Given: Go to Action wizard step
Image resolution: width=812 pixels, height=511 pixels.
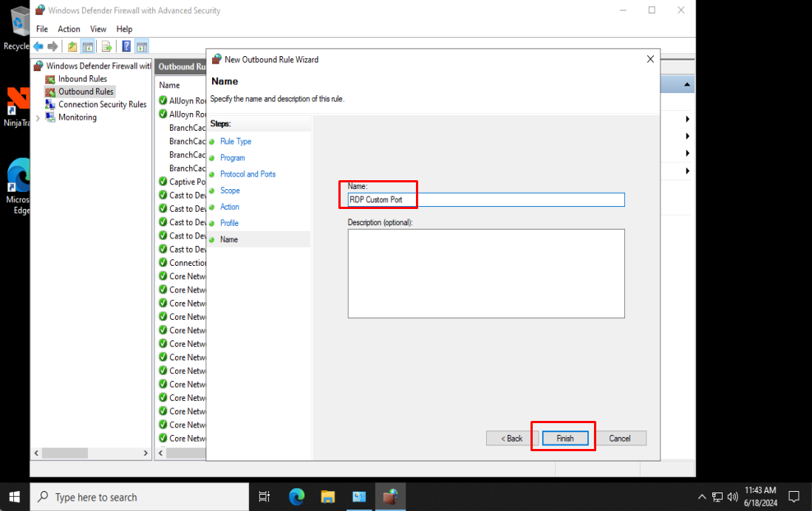Looking at the screenshot, I should coord(229,207).
